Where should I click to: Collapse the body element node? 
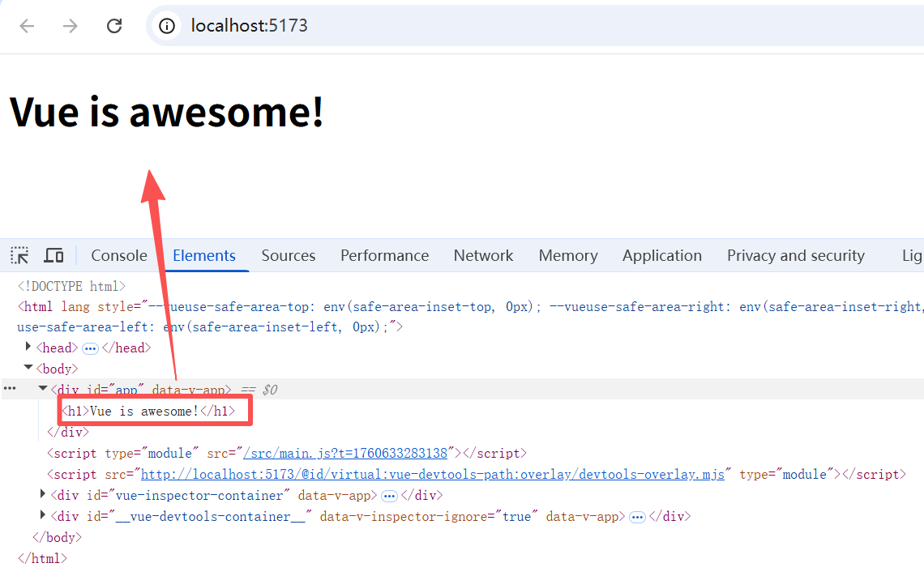[28, 368]
